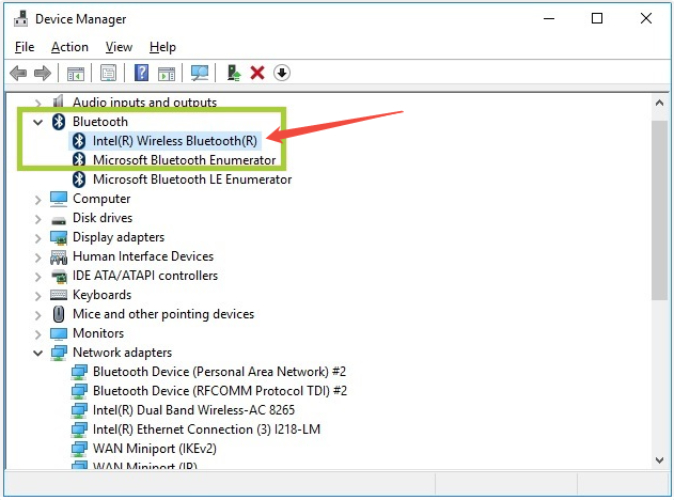Click icon beside Intel(R) Wireless Bluetooth(R)
Screen dimensions: 674x500
coord(79,141)
